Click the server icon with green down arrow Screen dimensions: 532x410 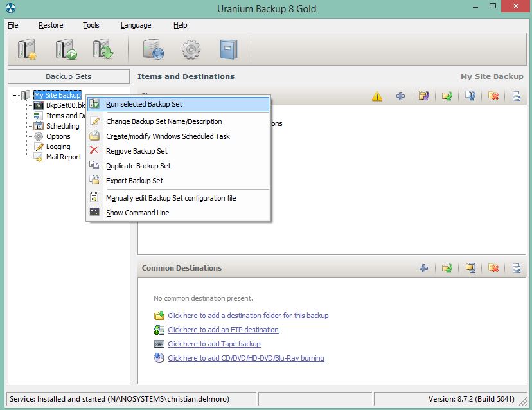click(x=103, y=49)
